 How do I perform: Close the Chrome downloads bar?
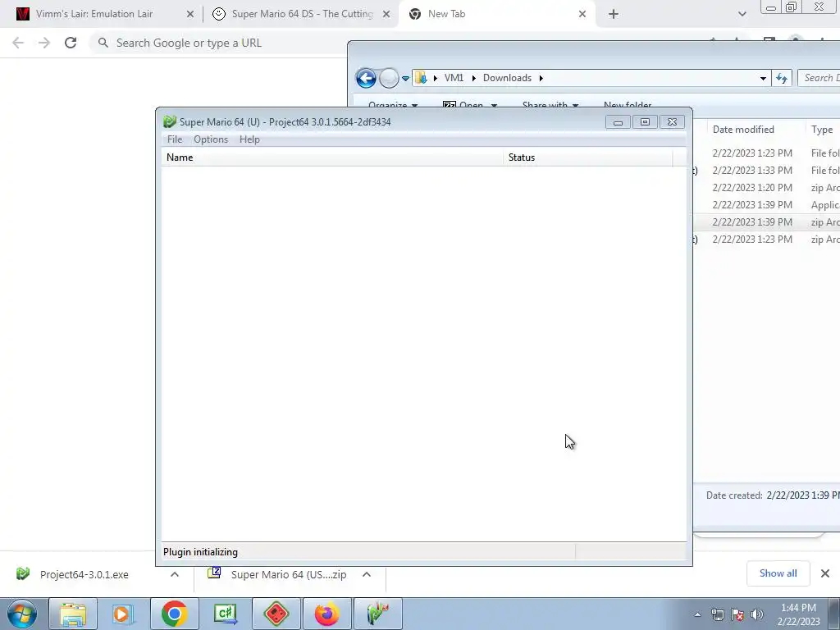(x=825, y=573)
